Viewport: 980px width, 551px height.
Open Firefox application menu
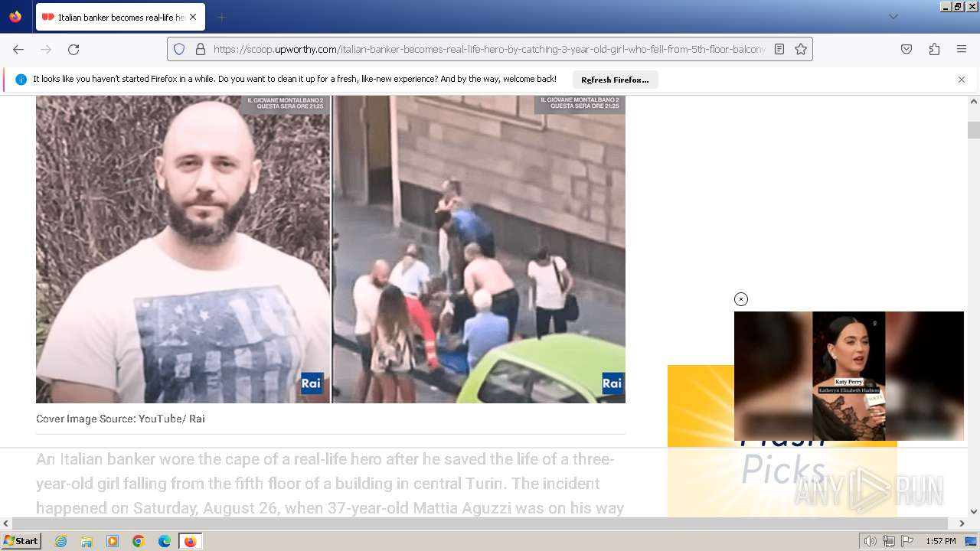[962, 49]
